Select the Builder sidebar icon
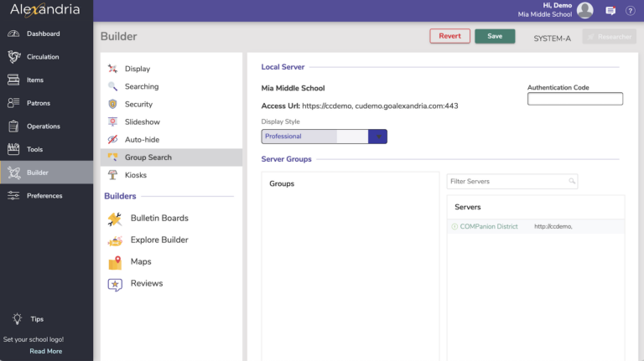 pos(13,173)
